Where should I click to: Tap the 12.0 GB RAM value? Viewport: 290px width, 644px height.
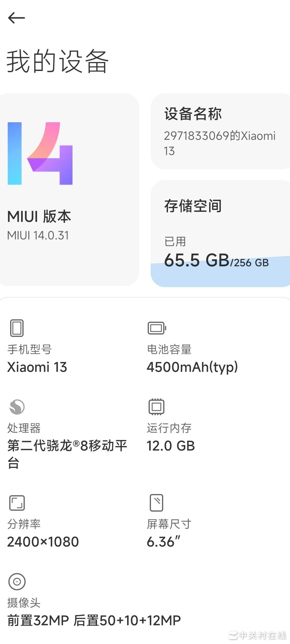pyautogui.click(x=171, y=446)
